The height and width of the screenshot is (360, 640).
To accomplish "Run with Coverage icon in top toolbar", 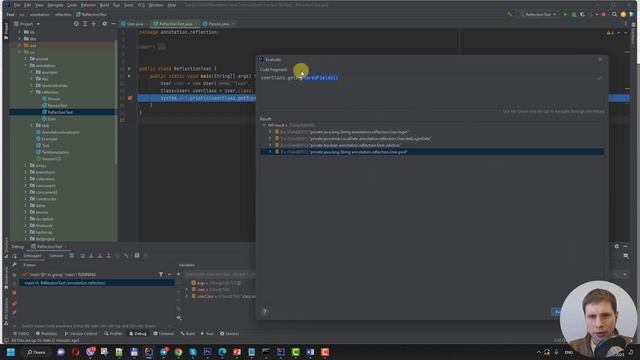I will click(x=582, y=14).
